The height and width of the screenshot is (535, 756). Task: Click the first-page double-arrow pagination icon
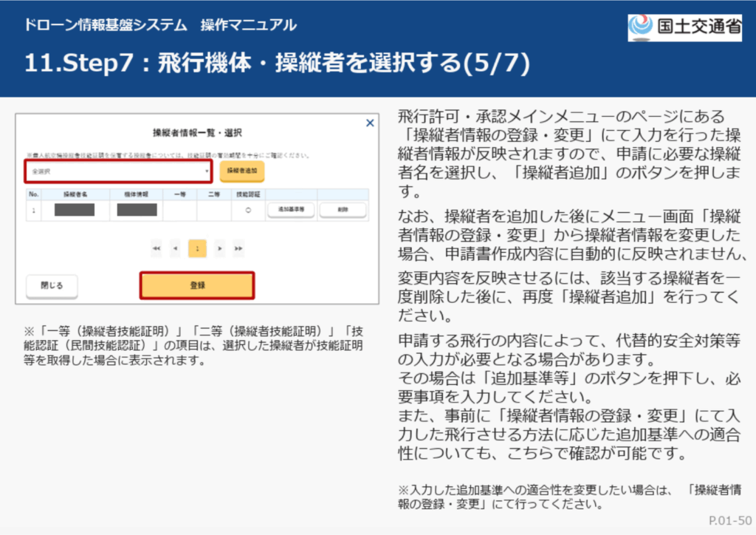pos(157,249)
